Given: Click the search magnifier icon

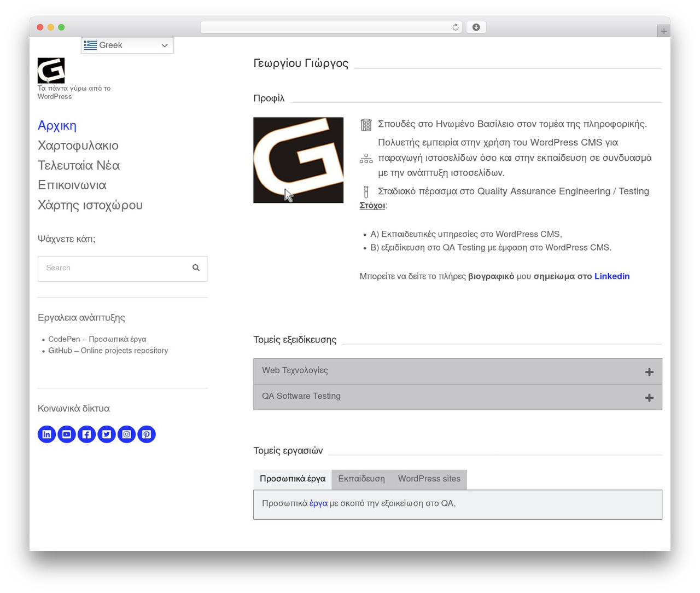Looking at the screenshot, I should tap(196, 268).
